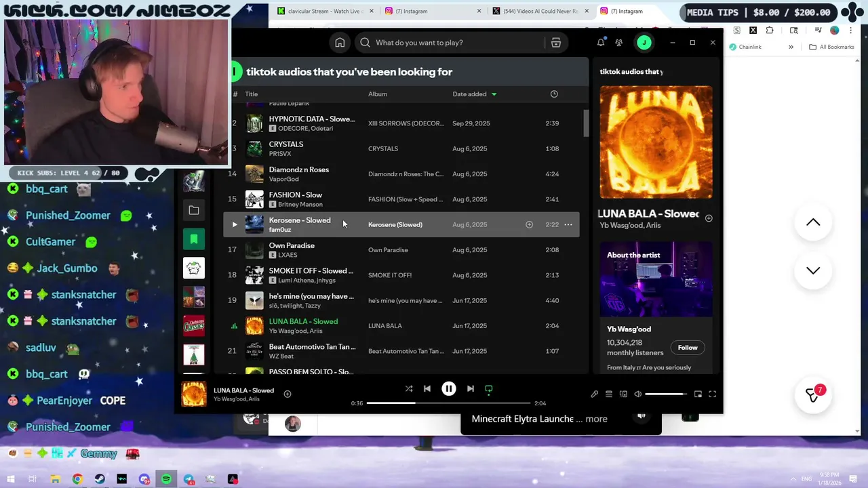Go to previous reel with up arrow
This screenshot has height=488, width=868.
point(813,223)
